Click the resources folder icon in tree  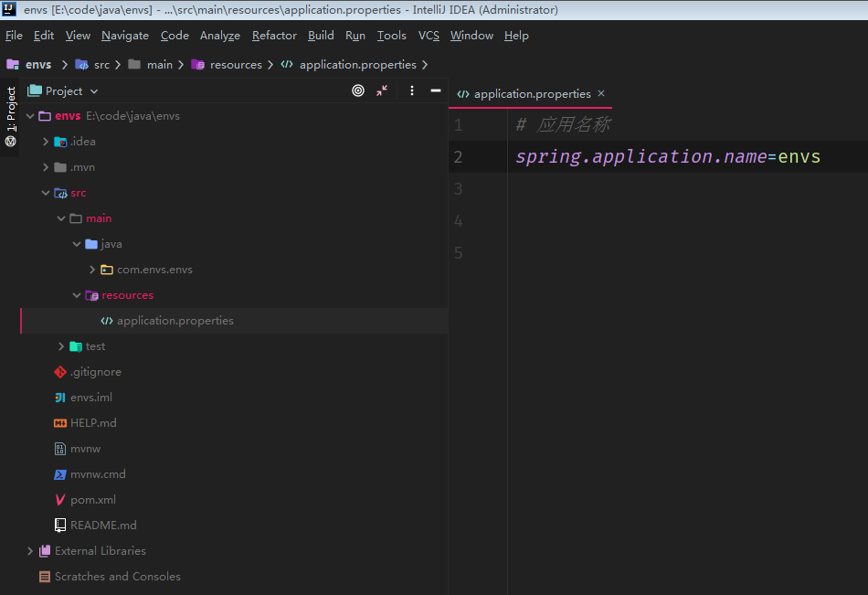(92, 295)
